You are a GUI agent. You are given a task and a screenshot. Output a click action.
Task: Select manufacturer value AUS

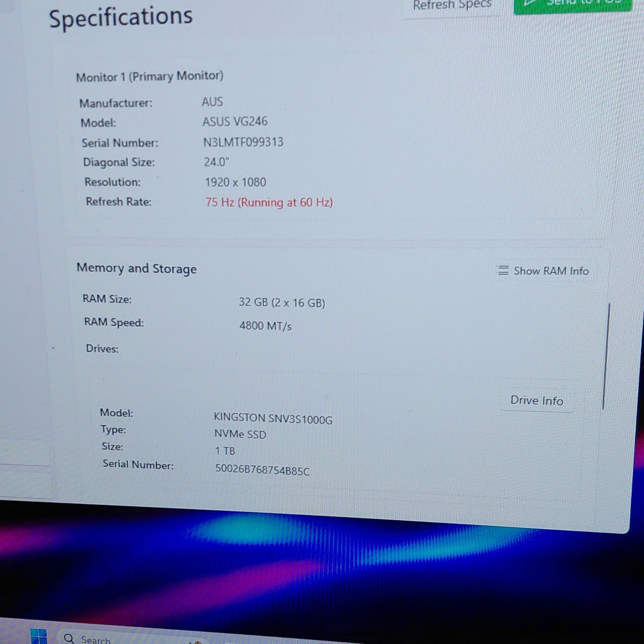(x=213, y=101)
